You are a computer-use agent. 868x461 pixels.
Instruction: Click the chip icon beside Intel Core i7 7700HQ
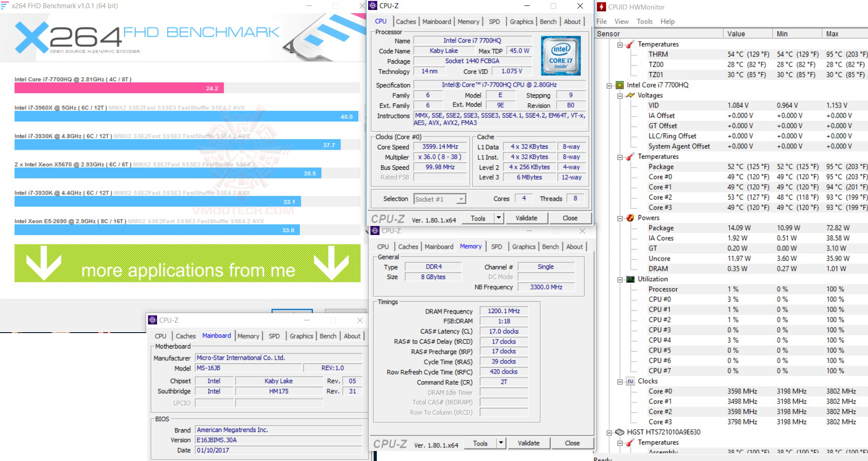click(x=620, y=85)
